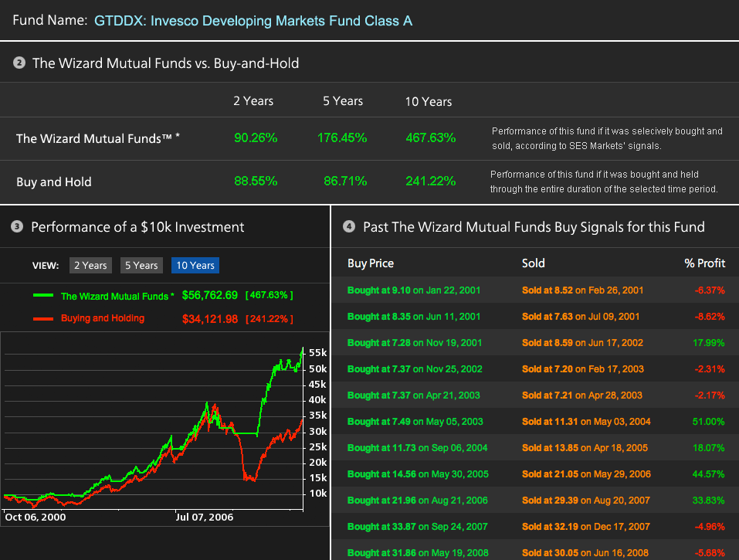This screenshot has height=560, width=739.
Task: Click the Oct 06, 2000 chart date label
Action: point(36,517)
